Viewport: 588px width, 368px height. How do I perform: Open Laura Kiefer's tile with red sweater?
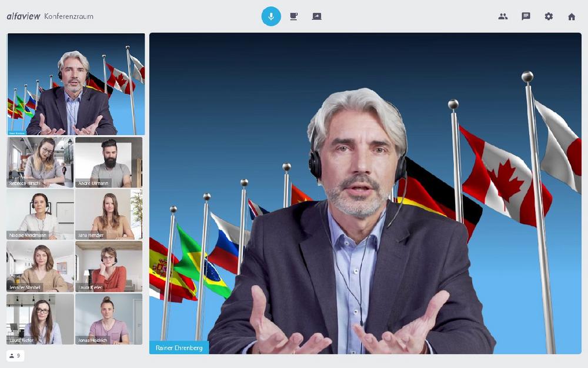click(109, 266)
